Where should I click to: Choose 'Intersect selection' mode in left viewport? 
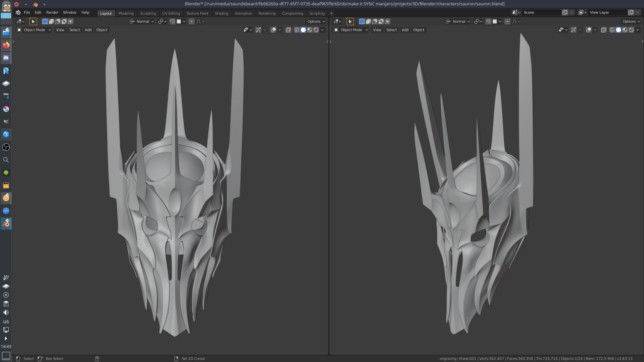click(71, 21)
